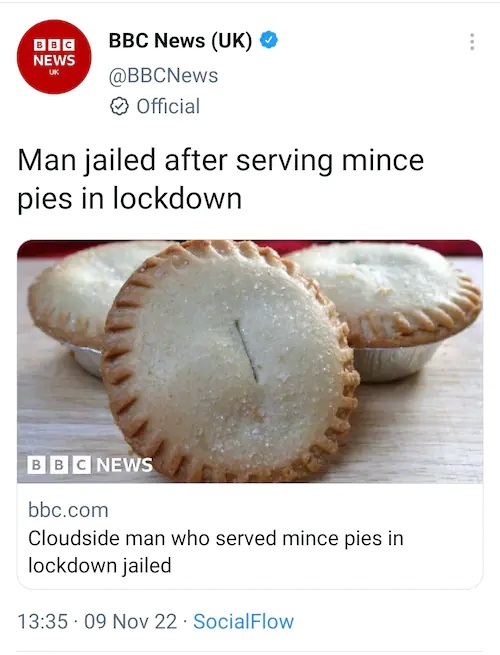The image size is (500, 655).
Task: Click the BBC NEWS watermark logo on image
Action: pos(90,465)
